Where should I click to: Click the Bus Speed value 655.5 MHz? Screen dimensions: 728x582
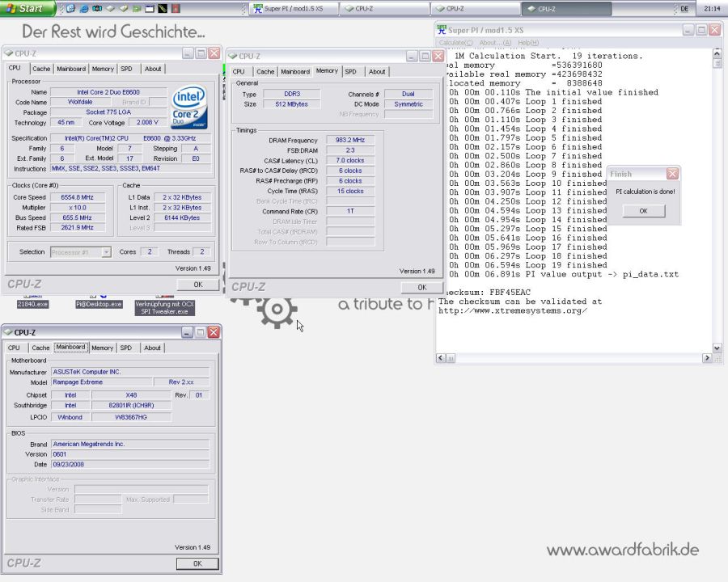click(x=78, y=217)
